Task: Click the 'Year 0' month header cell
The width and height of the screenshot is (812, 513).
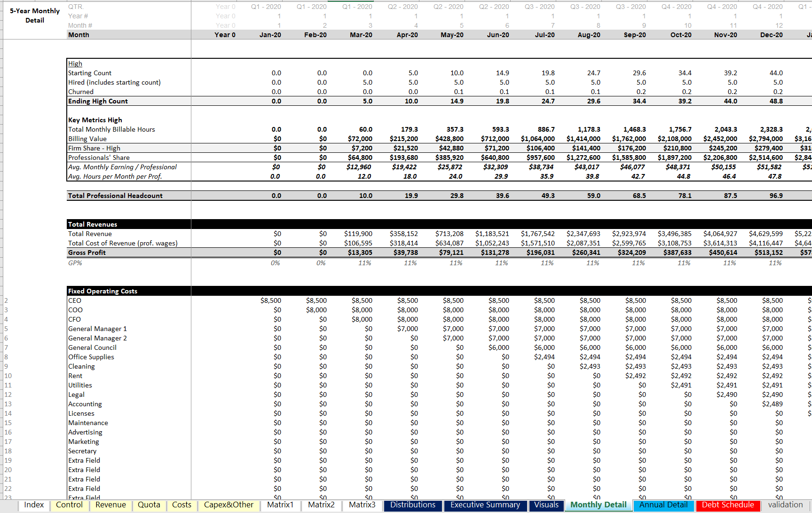Action: (225, 35)
